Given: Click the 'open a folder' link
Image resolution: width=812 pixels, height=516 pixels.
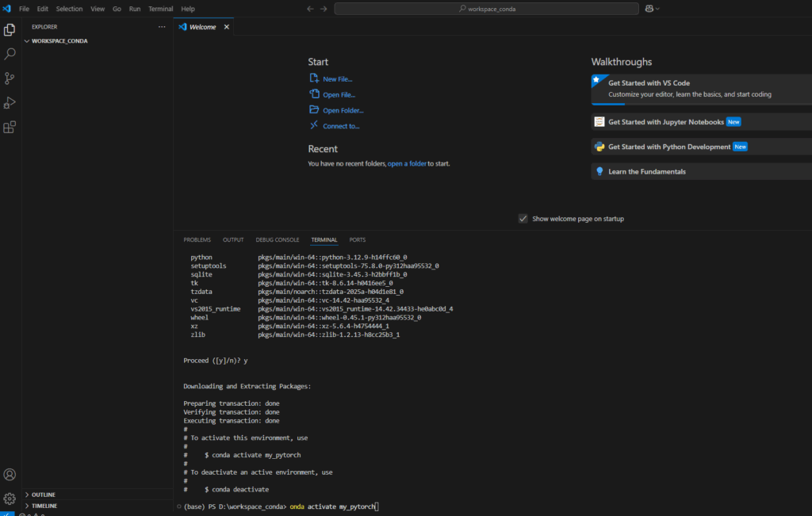Looking at the screenshot, I should click(x=407, y=163).
